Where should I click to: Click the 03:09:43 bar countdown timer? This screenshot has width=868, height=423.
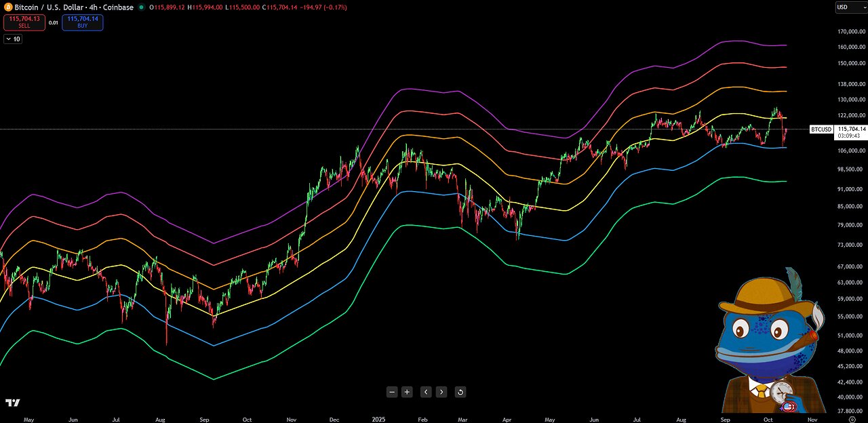pos(849,135)
